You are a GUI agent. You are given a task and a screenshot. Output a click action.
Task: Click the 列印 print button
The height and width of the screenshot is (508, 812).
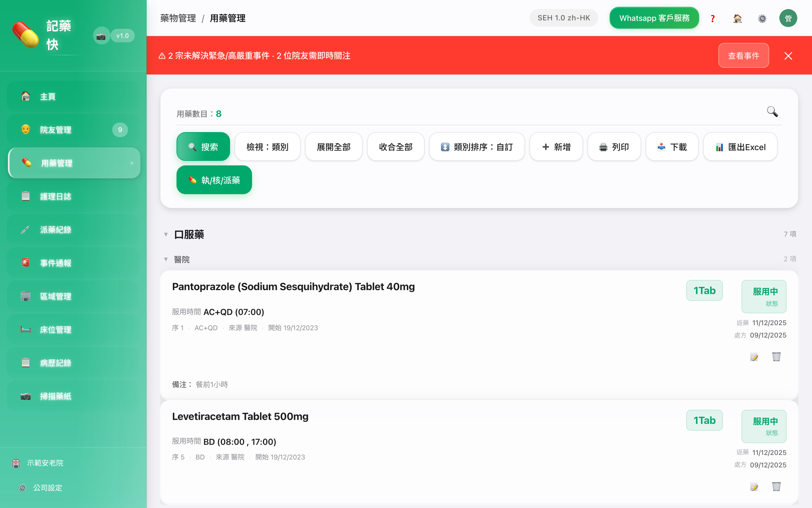click(x=614, y=147)
